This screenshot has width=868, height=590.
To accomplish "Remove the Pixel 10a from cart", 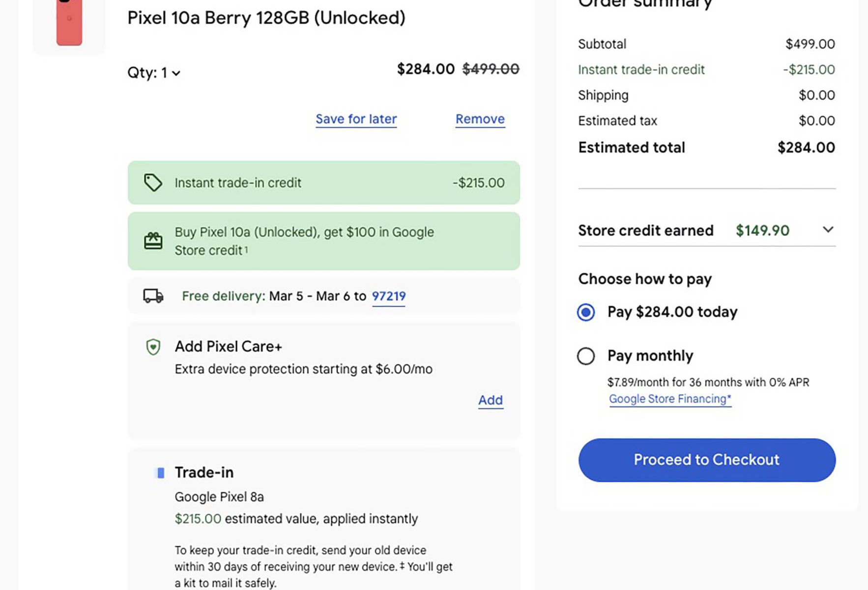I will click(480, 119).
